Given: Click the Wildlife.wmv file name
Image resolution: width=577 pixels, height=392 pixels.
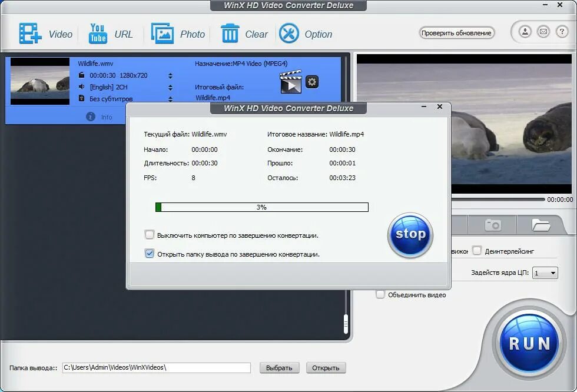Looking at the screenshot, I should tap(95, 63).
